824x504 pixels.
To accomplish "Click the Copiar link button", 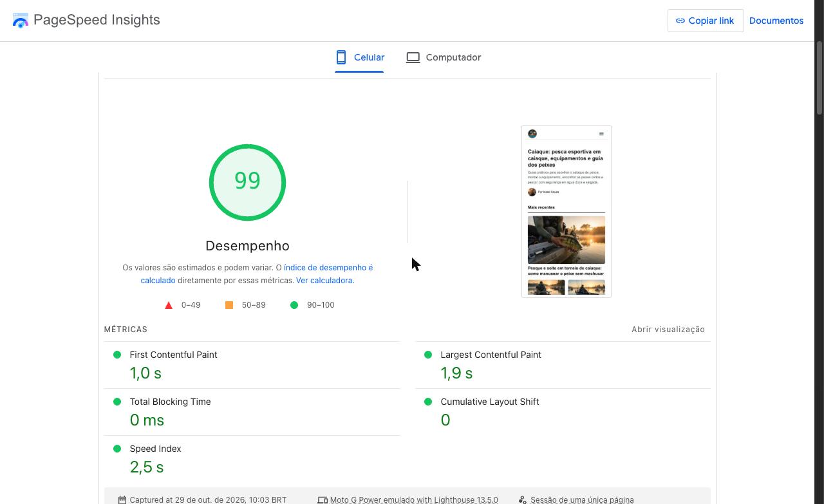I will [706, 21].
